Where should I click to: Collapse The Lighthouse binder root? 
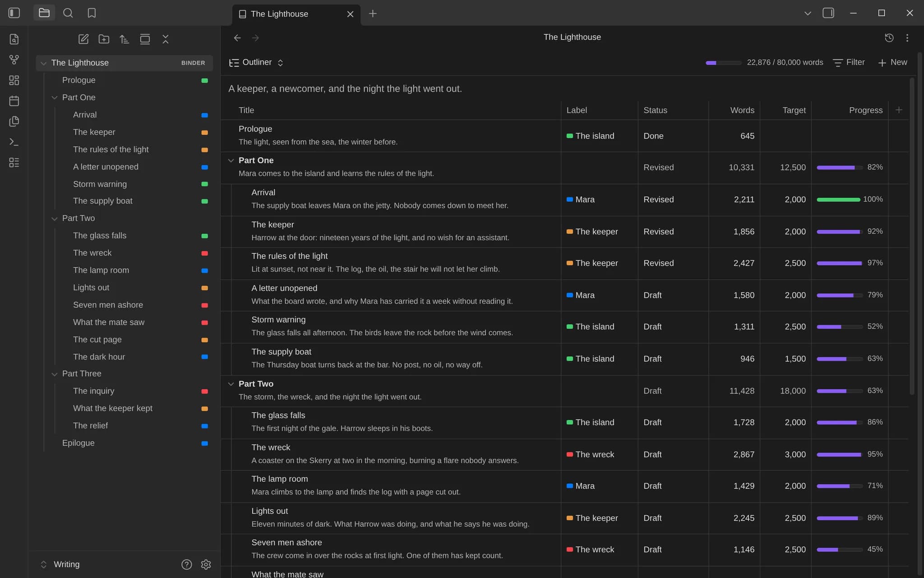43,63
